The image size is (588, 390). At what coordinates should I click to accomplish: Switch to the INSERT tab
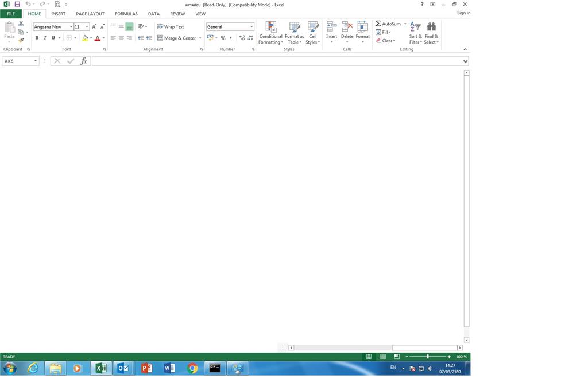coord(58,14)
